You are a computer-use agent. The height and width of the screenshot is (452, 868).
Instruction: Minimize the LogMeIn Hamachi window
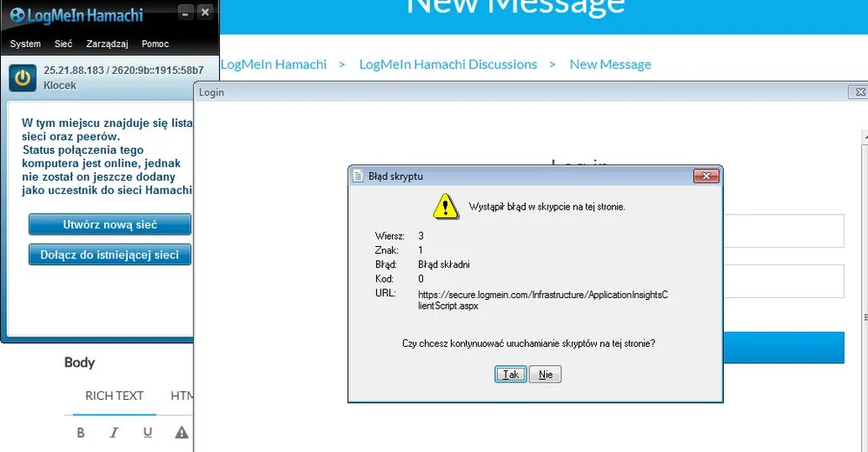pos(185,13)
